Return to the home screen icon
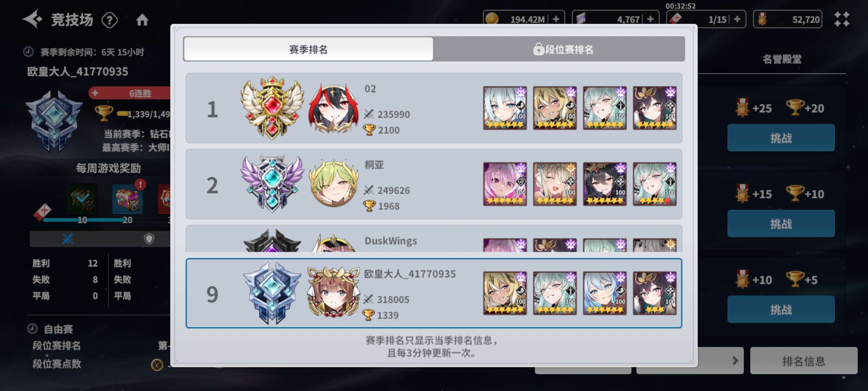The width and height of the screenshot is (868, 391). (x=142, y=20)
